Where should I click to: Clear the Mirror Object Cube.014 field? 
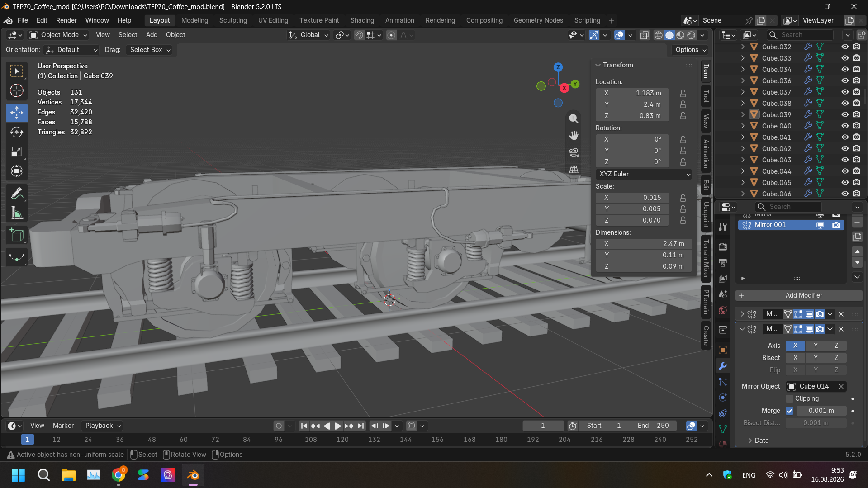click(841, 386)
